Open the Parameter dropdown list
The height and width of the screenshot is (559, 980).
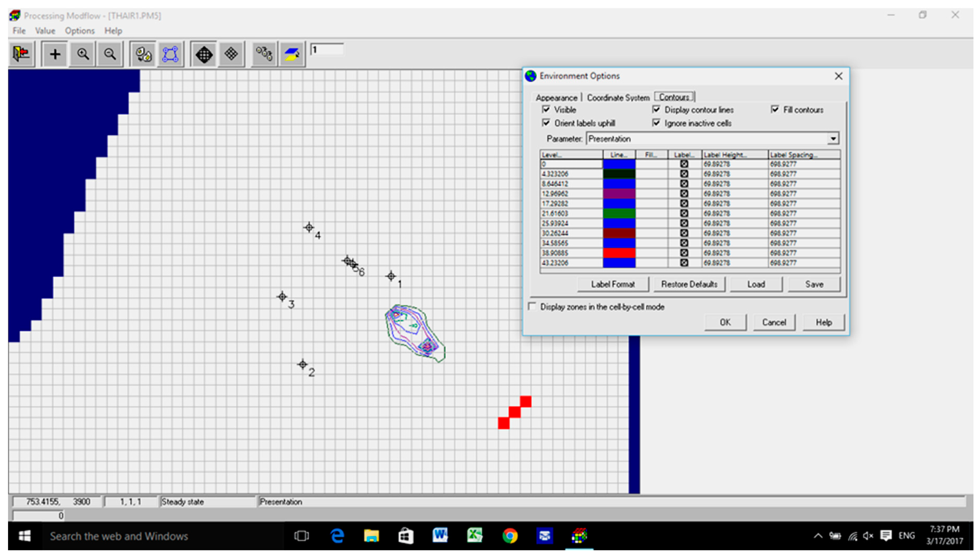833,139
